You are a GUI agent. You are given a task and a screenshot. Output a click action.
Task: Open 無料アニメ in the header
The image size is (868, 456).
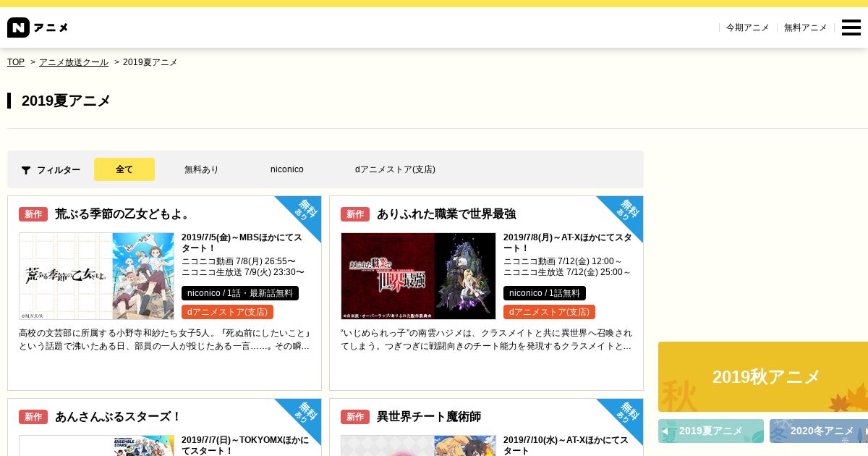[806, 28]
